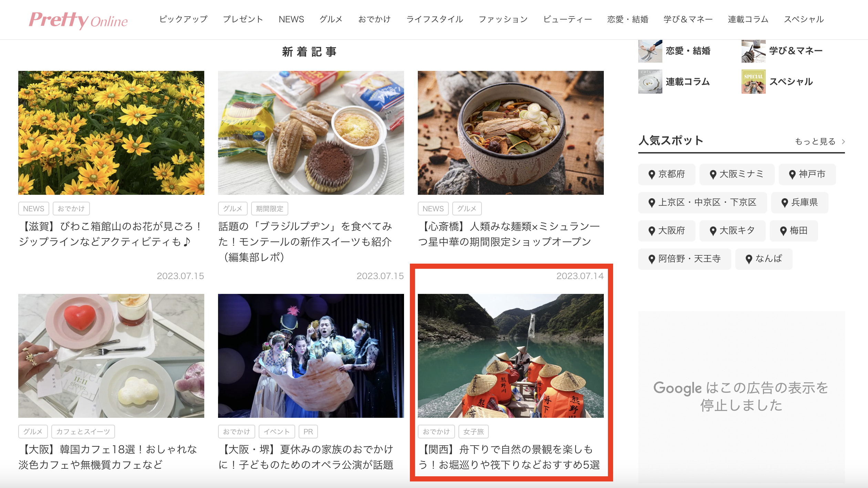The image size is (868, 488).
Task: Go to the ファッション navigation item
Action: [503, 19]
